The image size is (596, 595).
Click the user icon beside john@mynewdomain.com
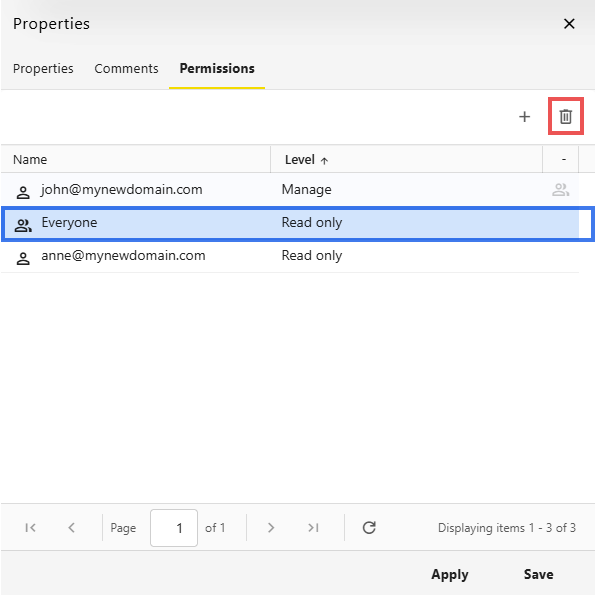23,192
